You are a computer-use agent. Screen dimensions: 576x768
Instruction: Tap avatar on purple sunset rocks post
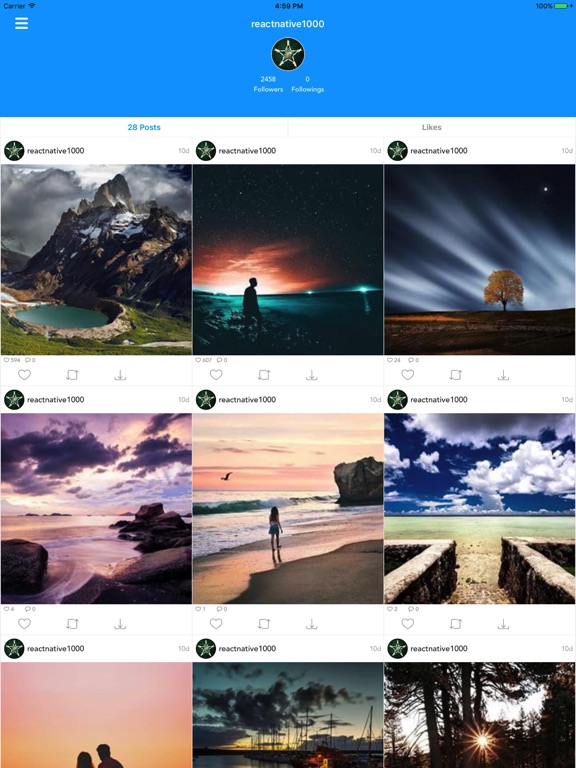[14, 400]
